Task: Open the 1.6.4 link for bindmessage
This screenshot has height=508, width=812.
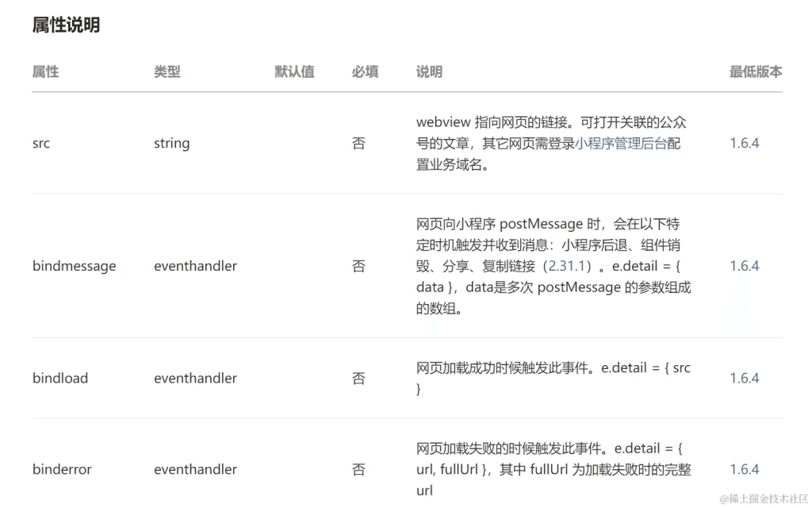Action: pos(743,266)
